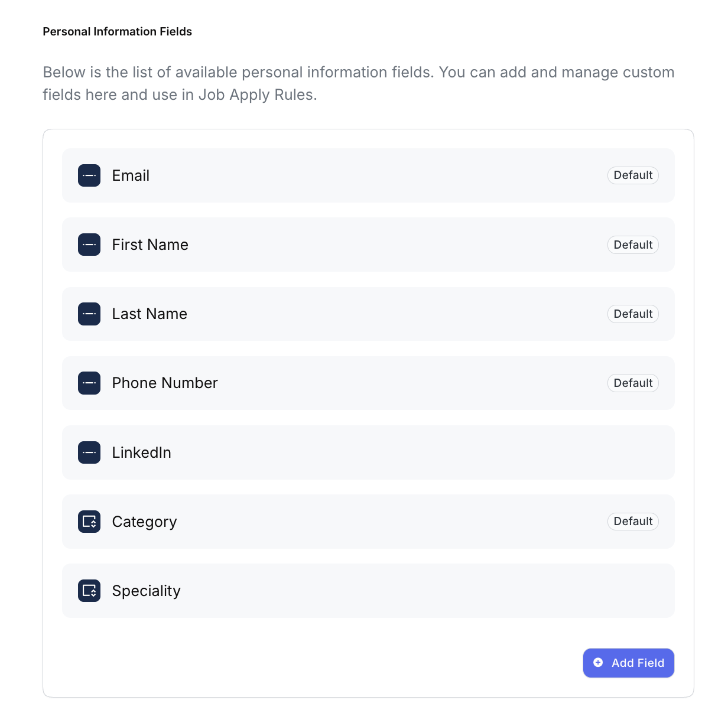The width and height of the screenshot is (728, 723).
Task: Click the select-type icon beside Category
Action: pyautogui.click(x=89, y=522)
